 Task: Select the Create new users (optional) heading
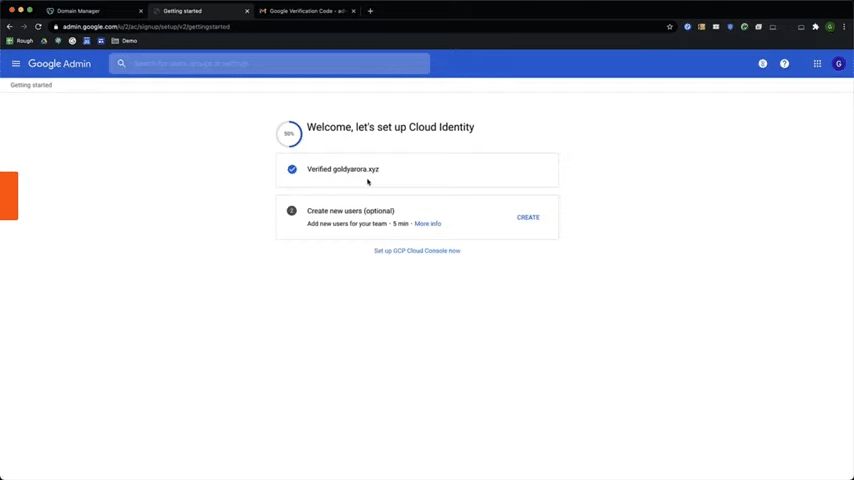(351, 211)
